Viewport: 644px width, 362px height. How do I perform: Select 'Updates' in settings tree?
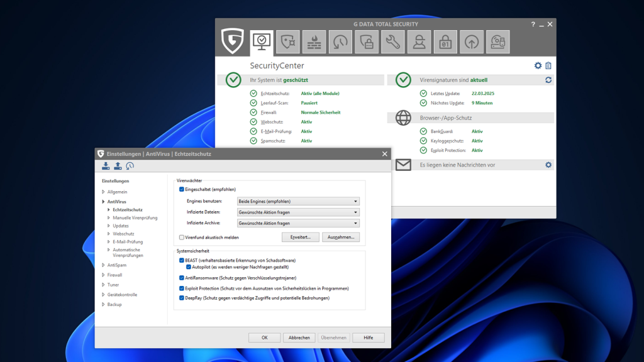coord(121,226)
